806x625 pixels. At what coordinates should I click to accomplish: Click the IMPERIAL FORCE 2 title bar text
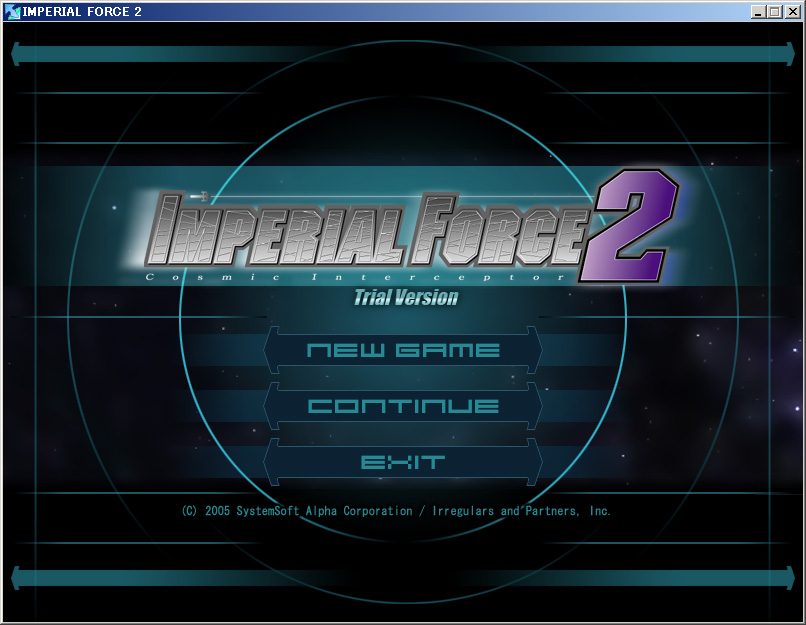tap(82, 12)
